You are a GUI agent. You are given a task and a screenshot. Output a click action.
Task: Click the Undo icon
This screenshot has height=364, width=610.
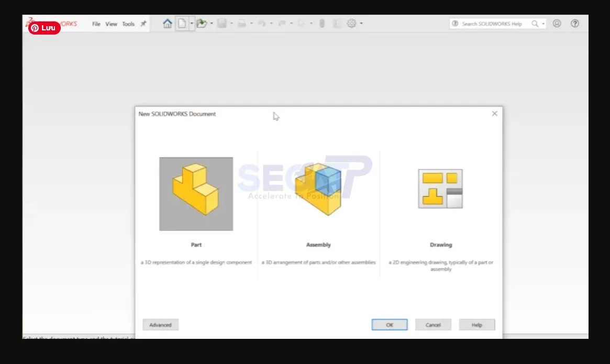click(x=263, y=23)
